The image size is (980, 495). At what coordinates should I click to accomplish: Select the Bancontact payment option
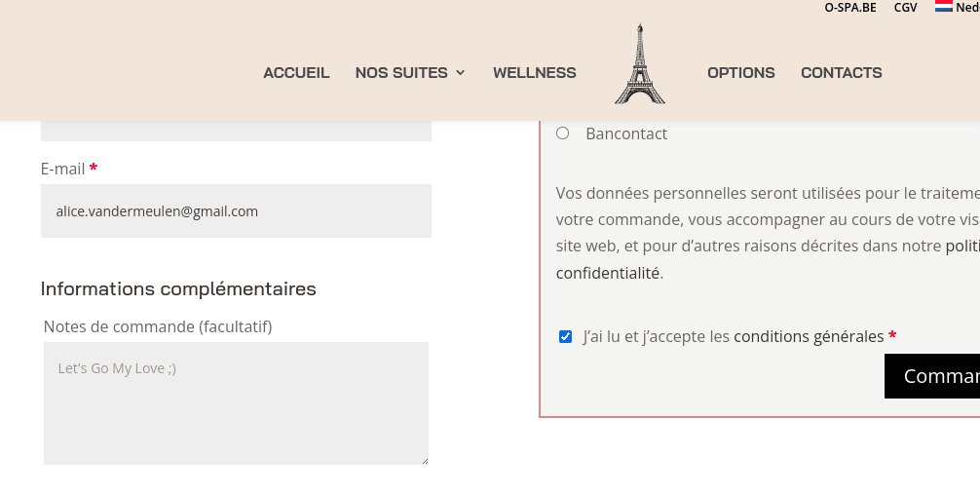[562, 133]
